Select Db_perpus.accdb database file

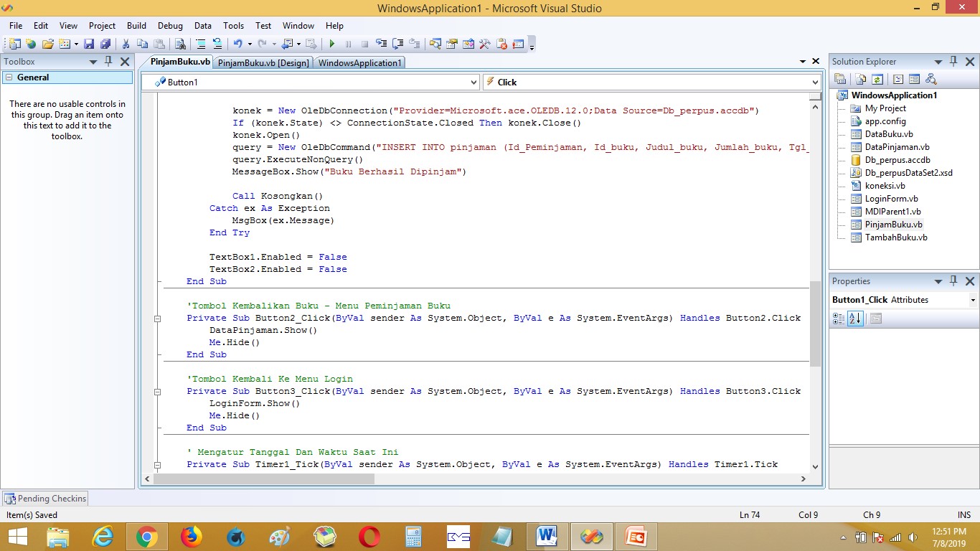click(897, 160)
